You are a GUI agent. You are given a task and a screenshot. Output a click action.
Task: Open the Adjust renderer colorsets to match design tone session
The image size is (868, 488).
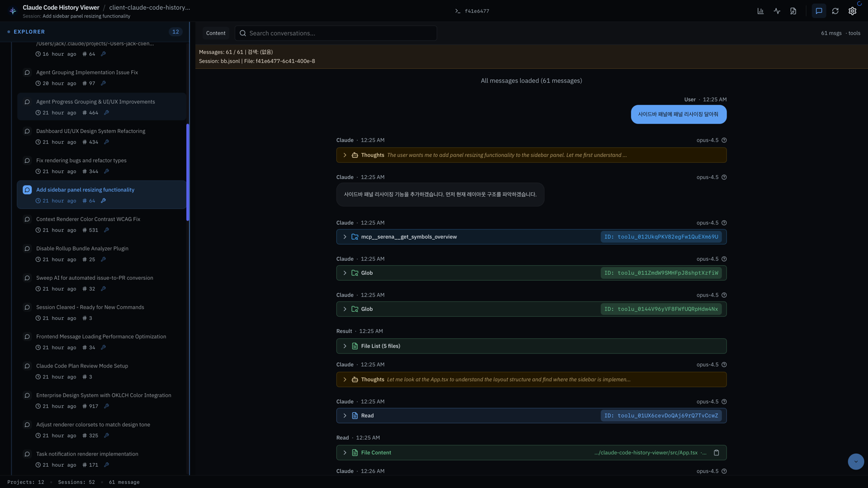point(101,430)
